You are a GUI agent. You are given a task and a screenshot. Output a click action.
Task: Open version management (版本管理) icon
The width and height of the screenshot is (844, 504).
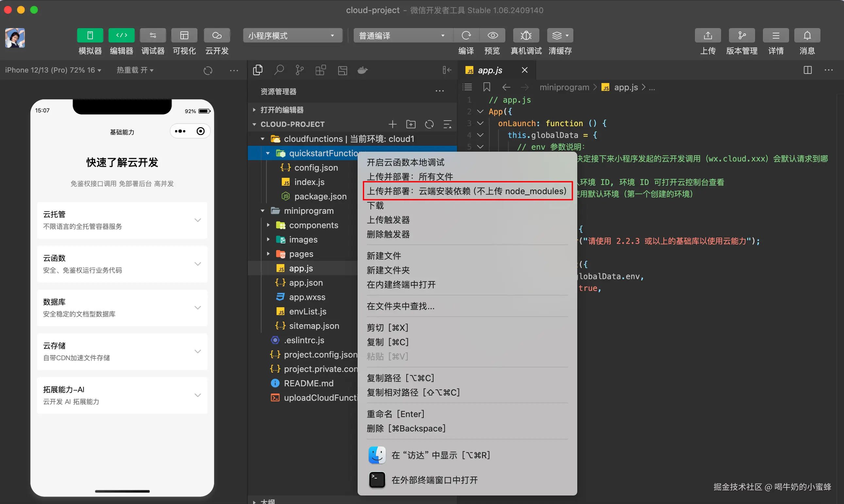[x=742, y=35]
